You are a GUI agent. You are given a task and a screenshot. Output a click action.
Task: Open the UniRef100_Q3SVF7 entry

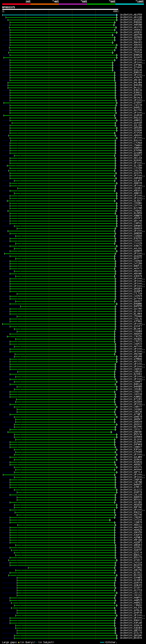[x=131, y=326]
